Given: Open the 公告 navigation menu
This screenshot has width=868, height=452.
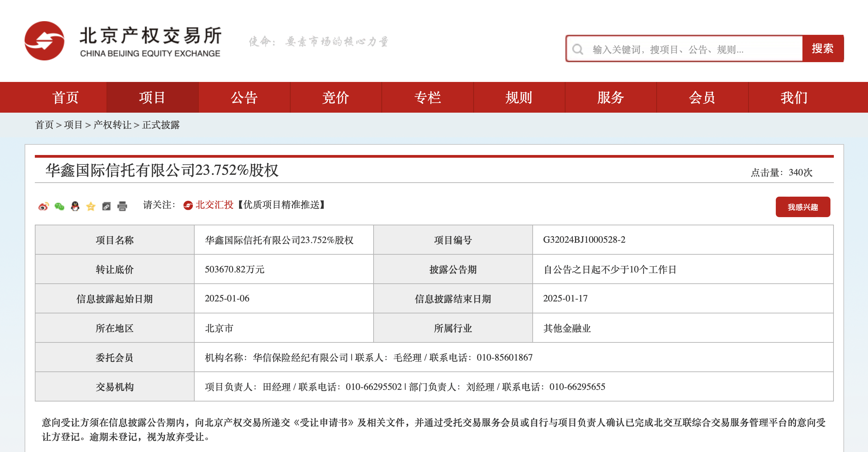Looking at the screenshot, I should tap(244, 98).
